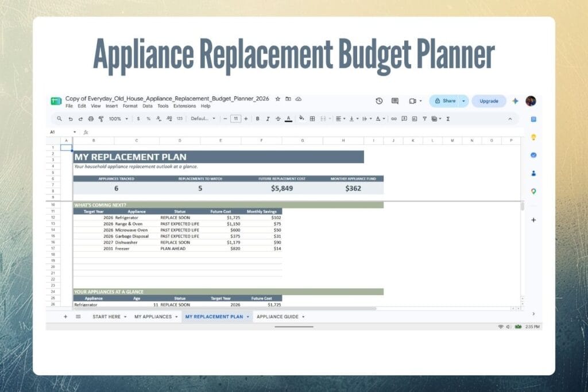Insert a chart

coord(415,119)
